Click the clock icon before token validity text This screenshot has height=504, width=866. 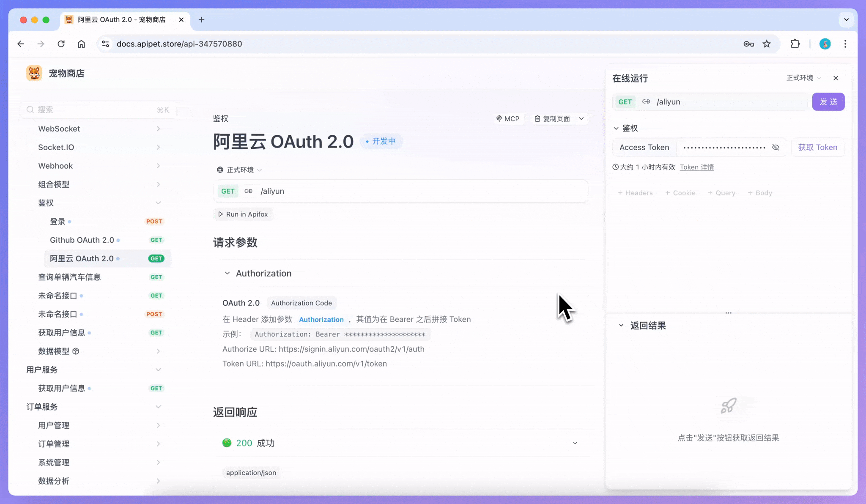coord(616,167)
